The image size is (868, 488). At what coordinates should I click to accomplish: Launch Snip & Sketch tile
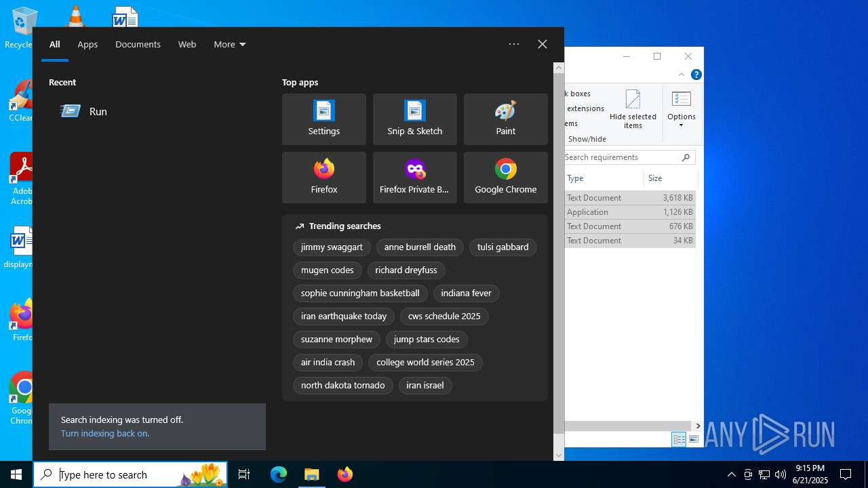[x=415, y=119]
